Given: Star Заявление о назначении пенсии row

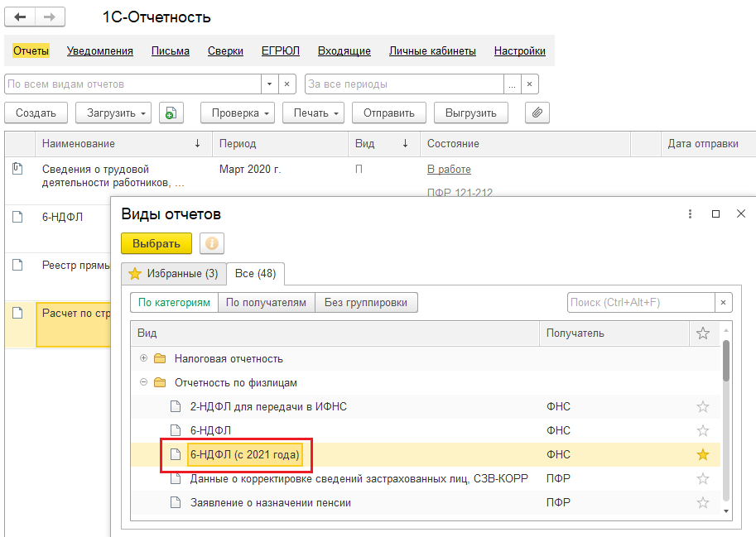Looking at the screenshot, I should coord(702,502).
